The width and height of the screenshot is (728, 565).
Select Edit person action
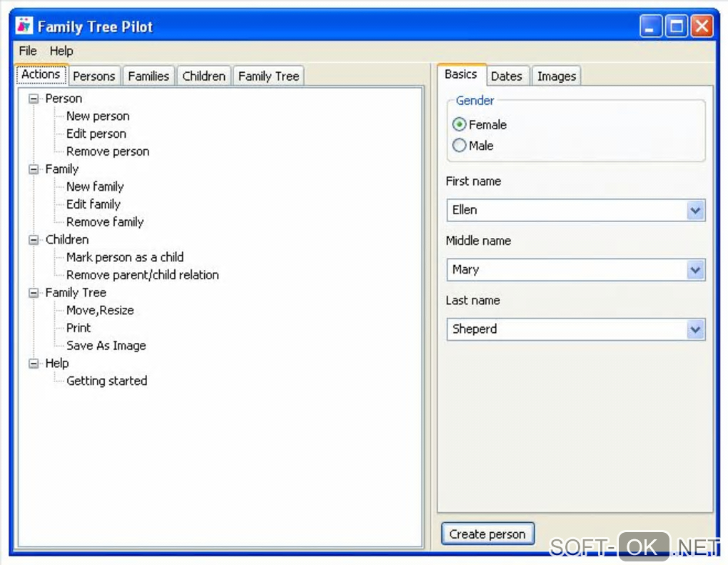(x=96, y=134)
